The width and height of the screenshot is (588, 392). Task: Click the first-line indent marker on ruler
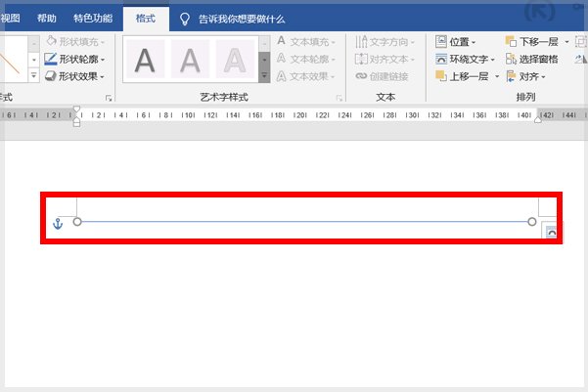pos(76,109)
